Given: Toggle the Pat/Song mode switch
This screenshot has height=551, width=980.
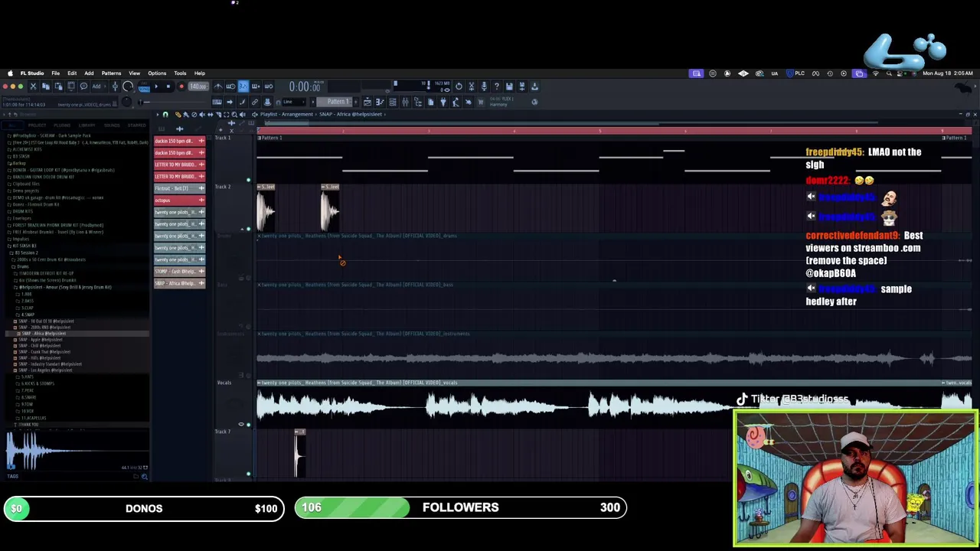Looking at the screenshot, I should tap(144, 87).
